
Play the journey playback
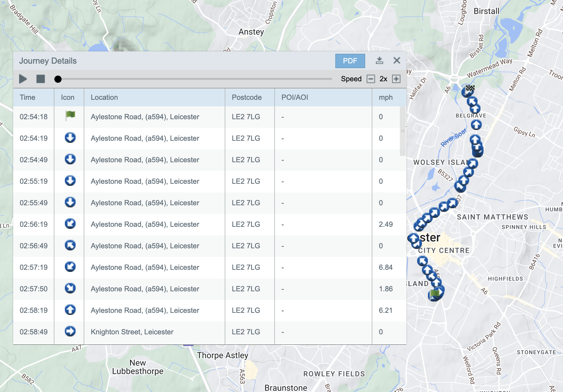(23, 79)
